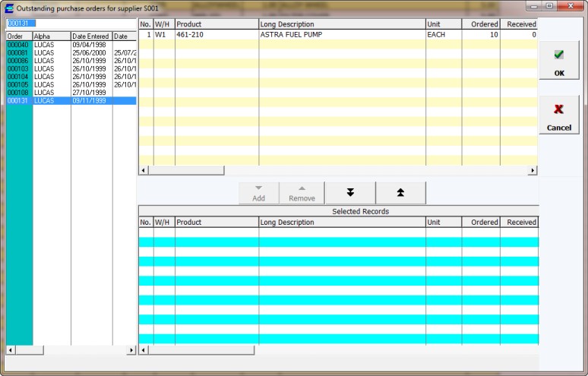Click the ASTRA FUEL PUMP description cell

[x=342, y=34]
